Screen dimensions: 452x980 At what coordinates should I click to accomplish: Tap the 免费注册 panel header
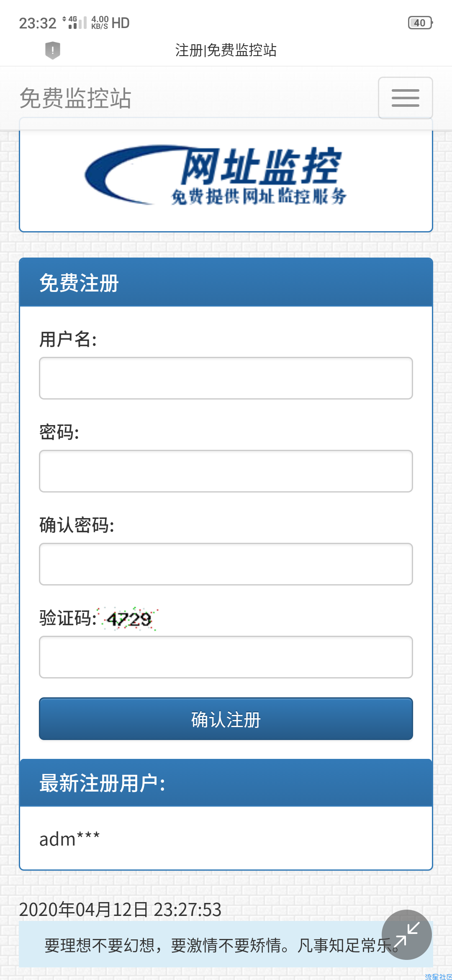(226, 282)
